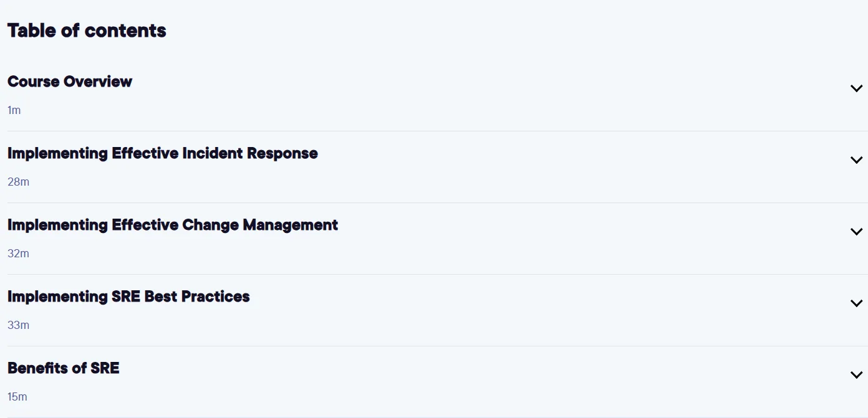Click the Course Overview heading
This screenshot has height=418, width=868.
pyautogui.click(x=70, y=82)
